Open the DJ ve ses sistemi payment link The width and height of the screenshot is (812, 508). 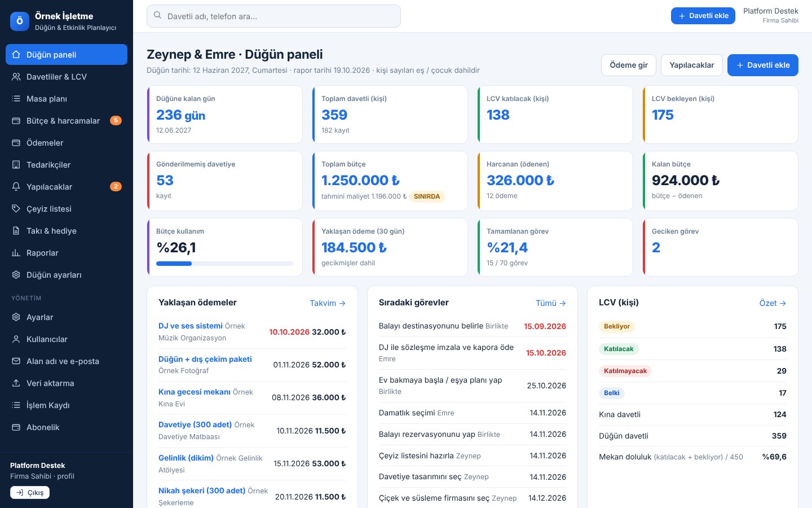pyautogui.click(x=191, y=326)
